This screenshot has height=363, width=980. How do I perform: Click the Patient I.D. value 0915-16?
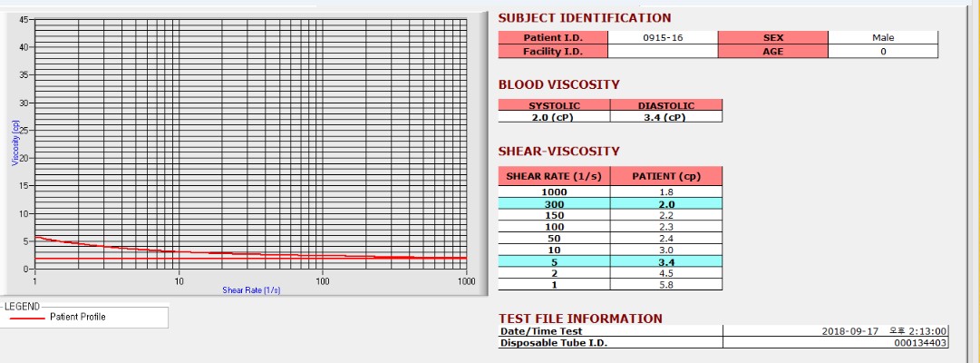coord(663,37)
